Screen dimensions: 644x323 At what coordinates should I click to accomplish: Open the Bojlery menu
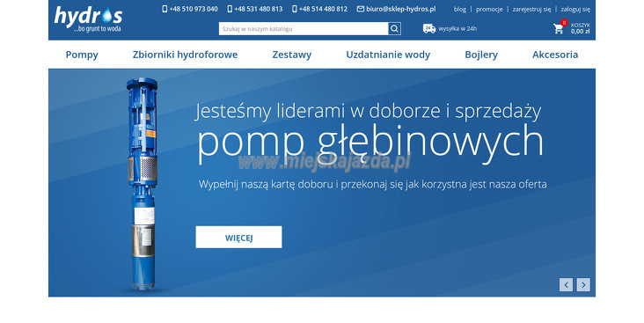tap(481, 55)
